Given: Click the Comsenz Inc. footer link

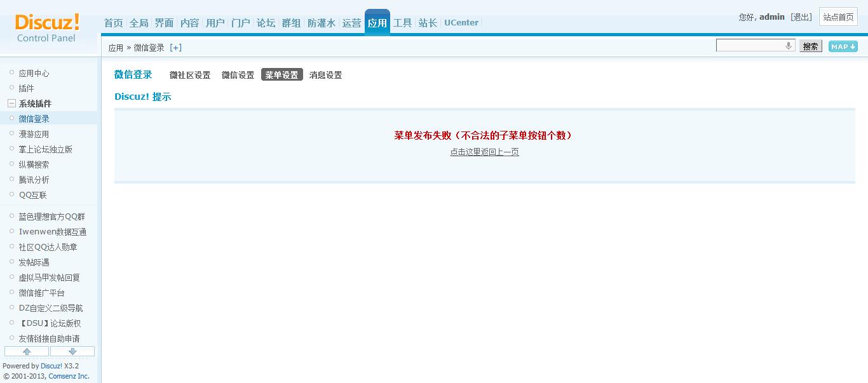Looking at the screenshot, I should pos(69,376).
